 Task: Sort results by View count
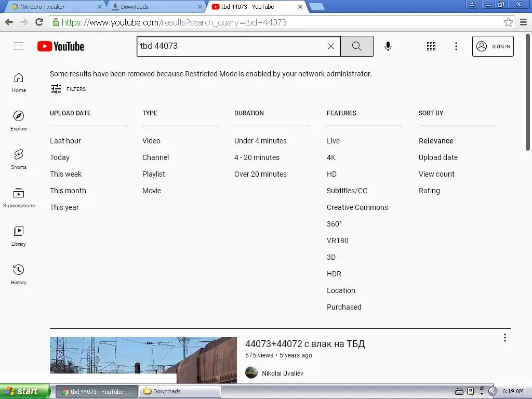click(x=436, y=174)
